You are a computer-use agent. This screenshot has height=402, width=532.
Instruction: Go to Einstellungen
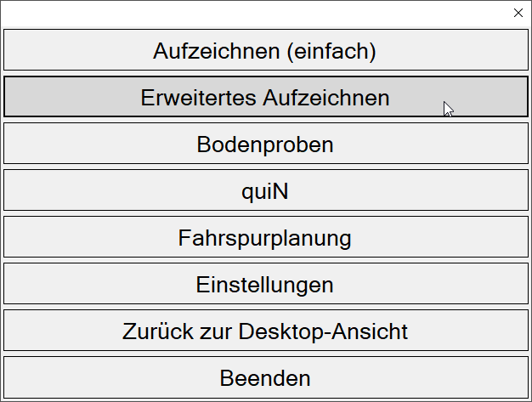pyautogui.click(x=265, y=284)
